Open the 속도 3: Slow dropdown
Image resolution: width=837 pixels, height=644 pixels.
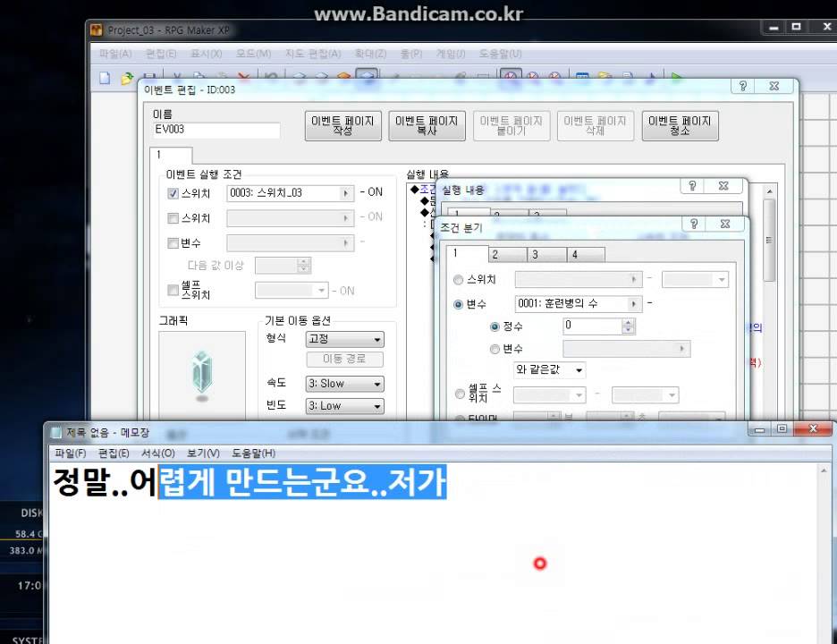[x=345, y=384]
